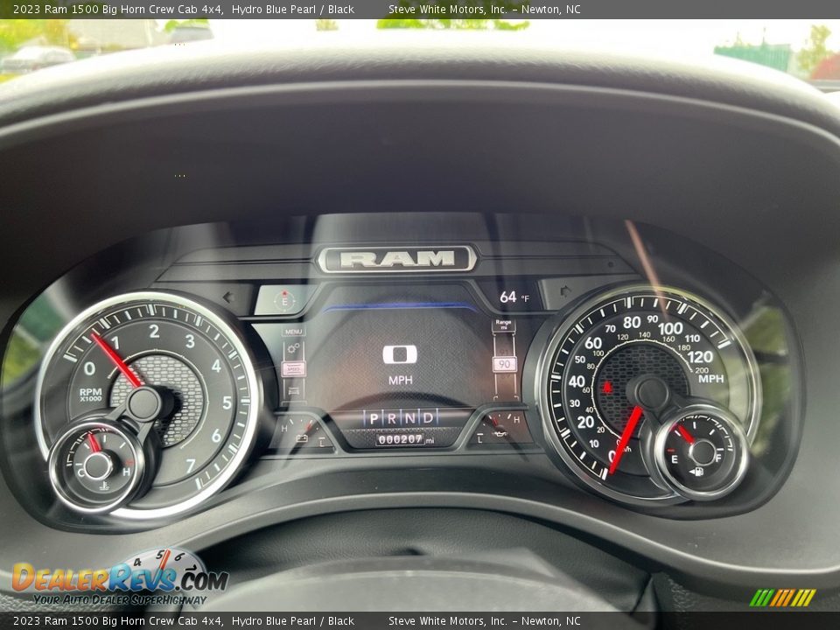Open the MENU label in cluster display
Screen dimensions: 840x630
click(x=293, y=332)
